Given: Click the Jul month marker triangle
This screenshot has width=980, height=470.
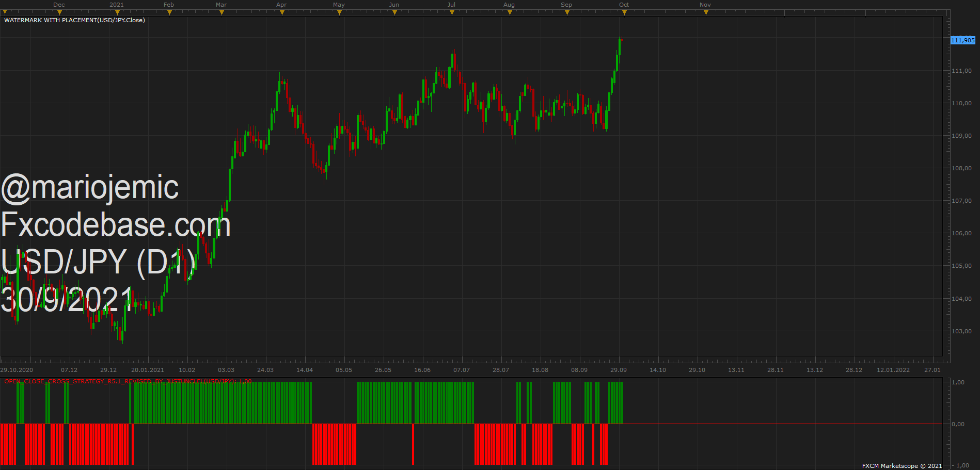Looking at the screenshot, I should pyautogui.click(x=452, y=12).
